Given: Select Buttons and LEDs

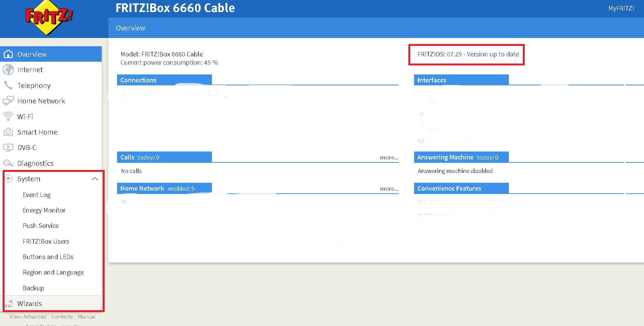Looking at the screenshot, I should tap(48, 257).
